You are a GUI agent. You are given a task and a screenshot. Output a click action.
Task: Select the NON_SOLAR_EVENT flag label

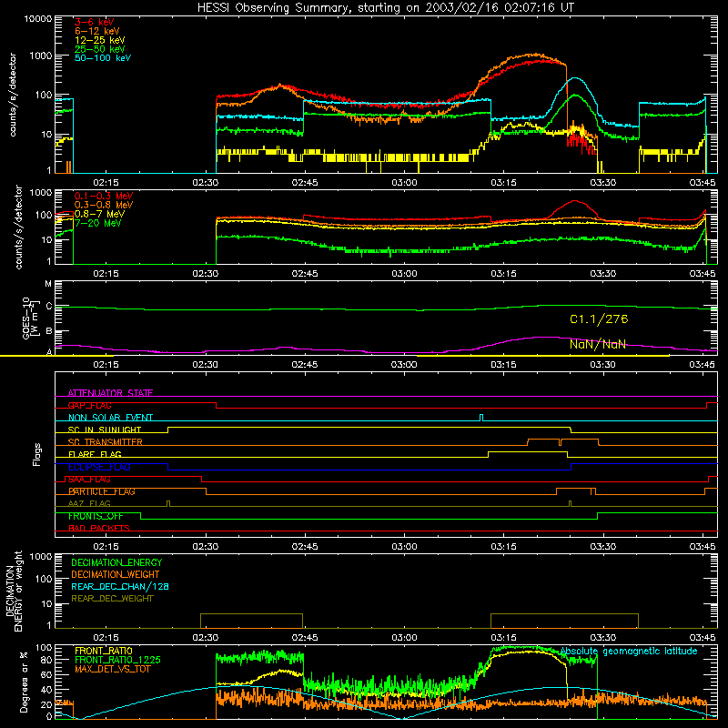point(110,418)
